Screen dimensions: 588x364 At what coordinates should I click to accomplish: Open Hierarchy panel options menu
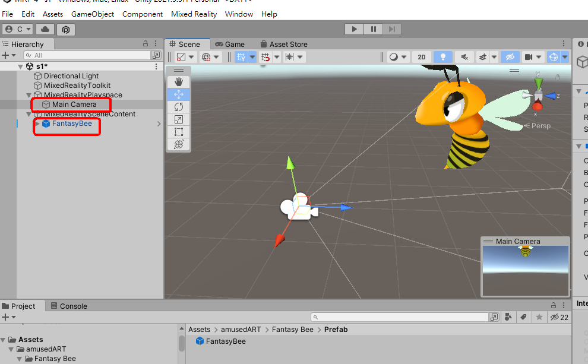(x=156, y=43)
